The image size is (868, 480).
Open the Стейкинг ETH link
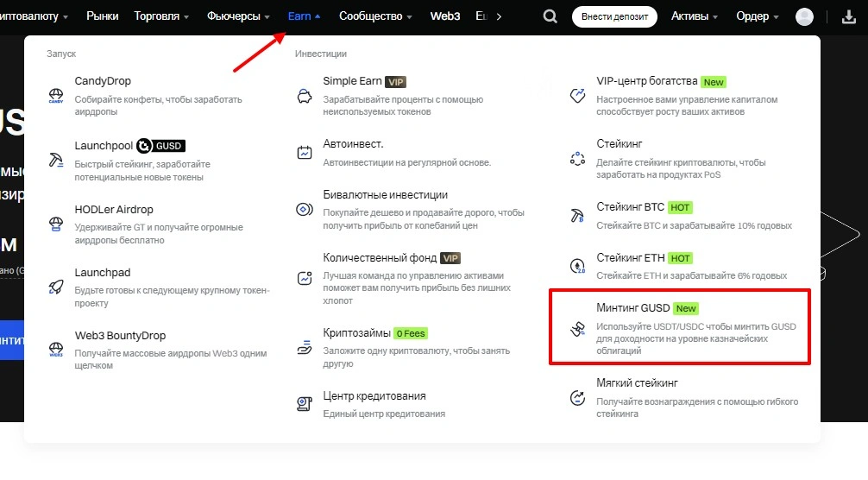tap(631, 258)
